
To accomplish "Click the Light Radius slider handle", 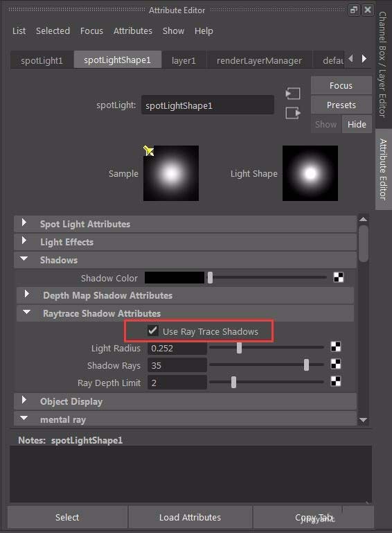I will pyautogui.click(x=240, y=348).
